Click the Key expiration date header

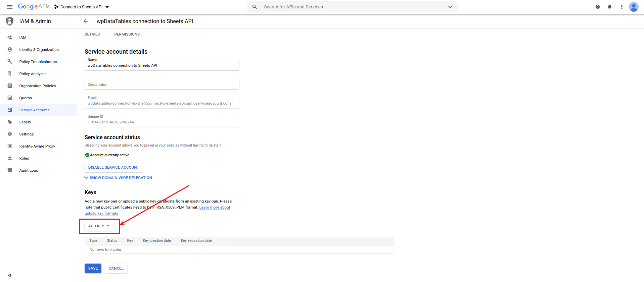tap(196, 241)
